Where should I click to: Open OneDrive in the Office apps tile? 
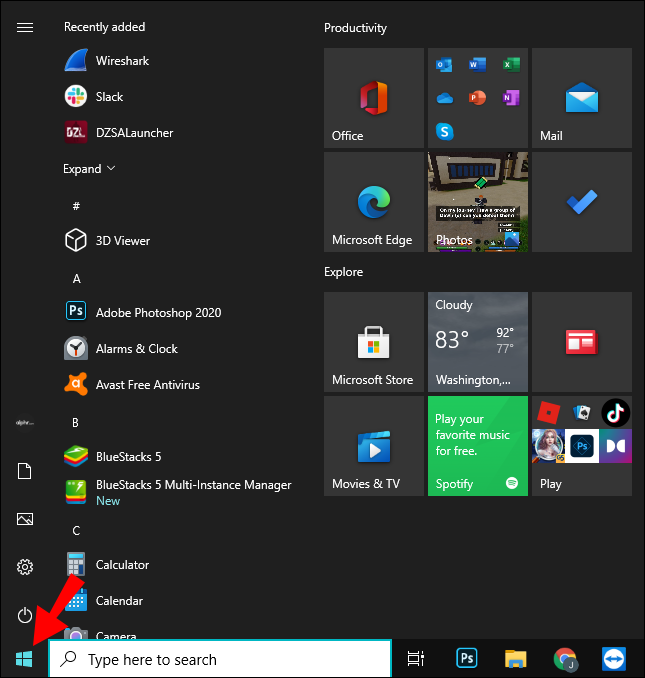pyautogui.click(x=444, y=98)
